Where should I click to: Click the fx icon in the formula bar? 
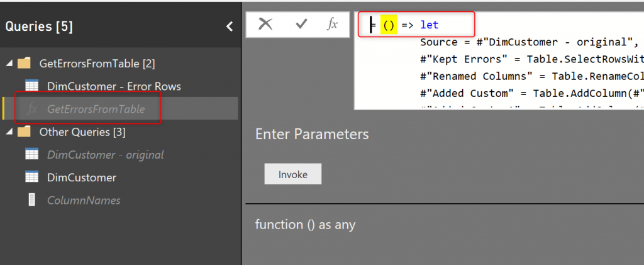[332, 24]
